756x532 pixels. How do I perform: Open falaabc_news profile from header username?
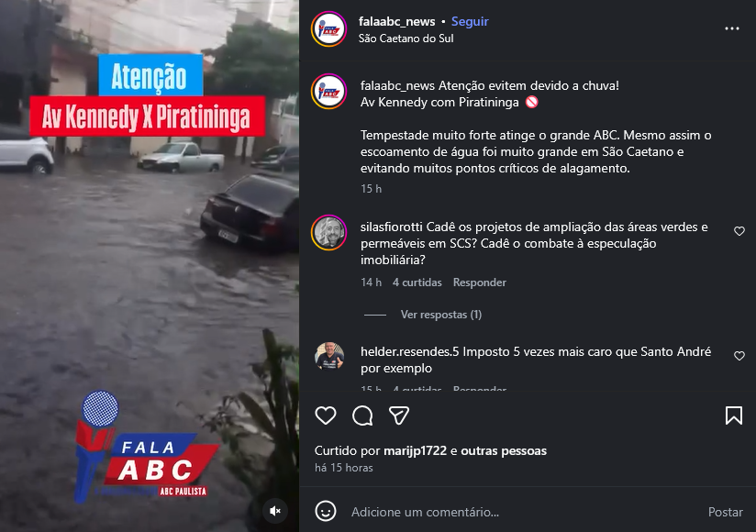point(396,21)
